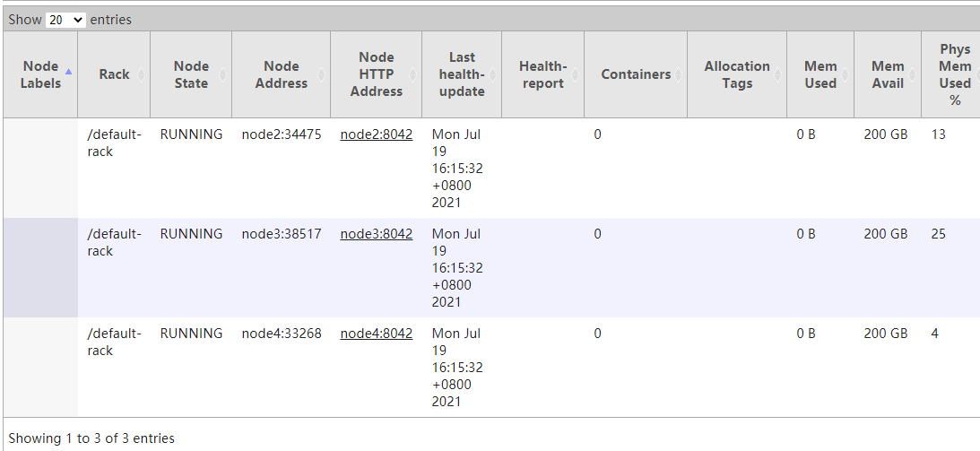The image size is (980, 451).
Task: Sort by Containers column header
Action: click(x=636, y=74)
